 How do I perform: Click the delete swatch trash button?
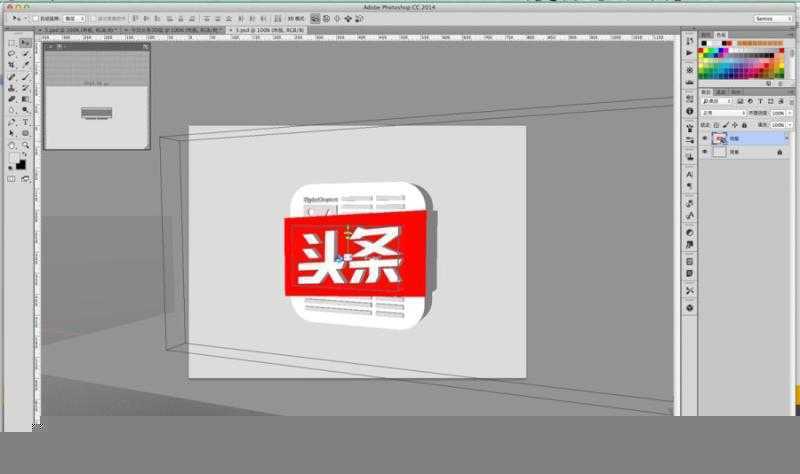(x=780, y=83)
